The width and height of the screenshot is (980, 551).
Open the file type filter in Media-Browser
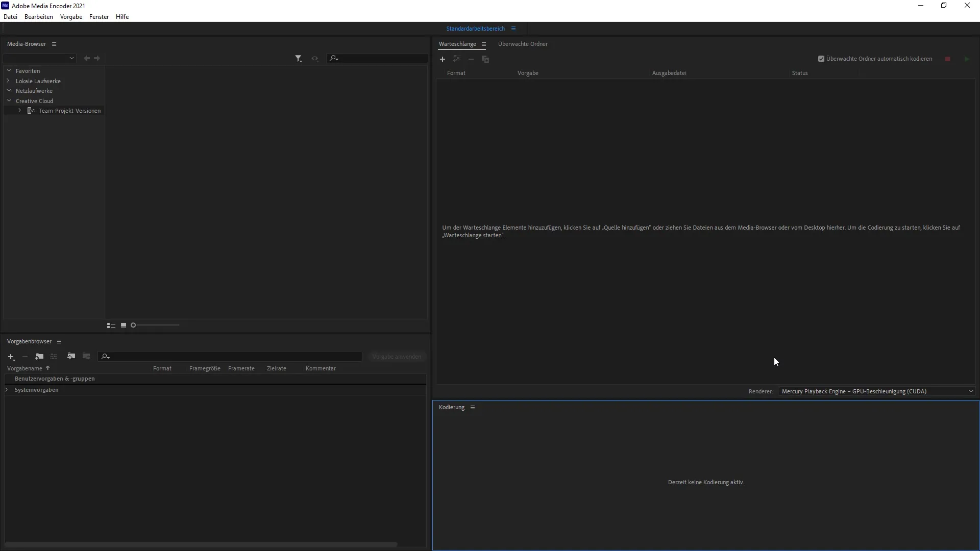point(299,59)
